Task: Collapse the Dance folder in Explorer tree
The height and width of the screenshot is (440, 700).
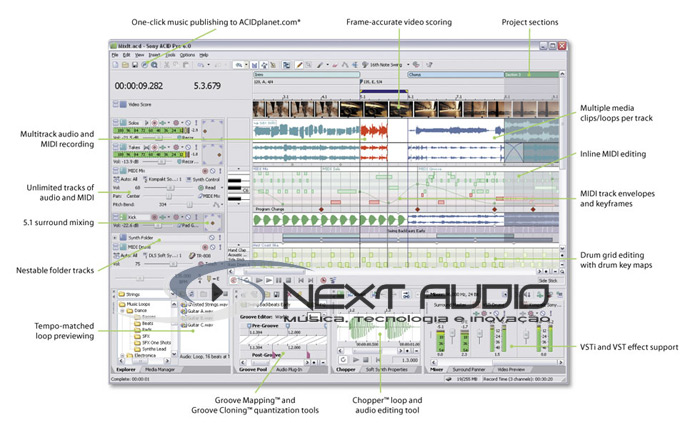Action: tap(122, 311)
